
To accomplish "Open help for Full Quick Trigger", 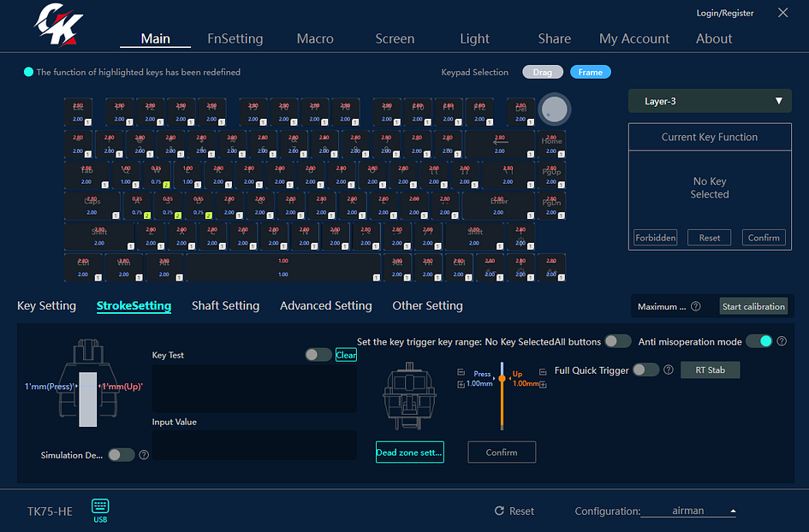I will pos(668,369).
